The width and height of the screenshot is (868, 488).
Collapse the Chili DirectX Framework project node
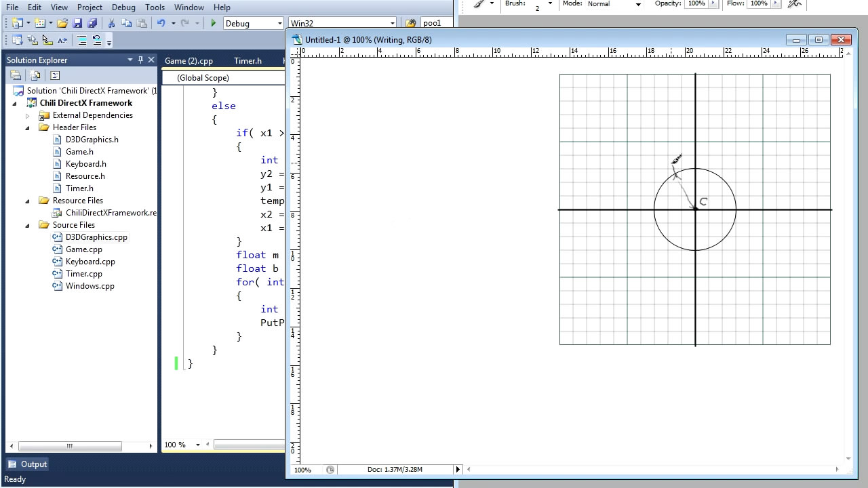click(16, 103)
